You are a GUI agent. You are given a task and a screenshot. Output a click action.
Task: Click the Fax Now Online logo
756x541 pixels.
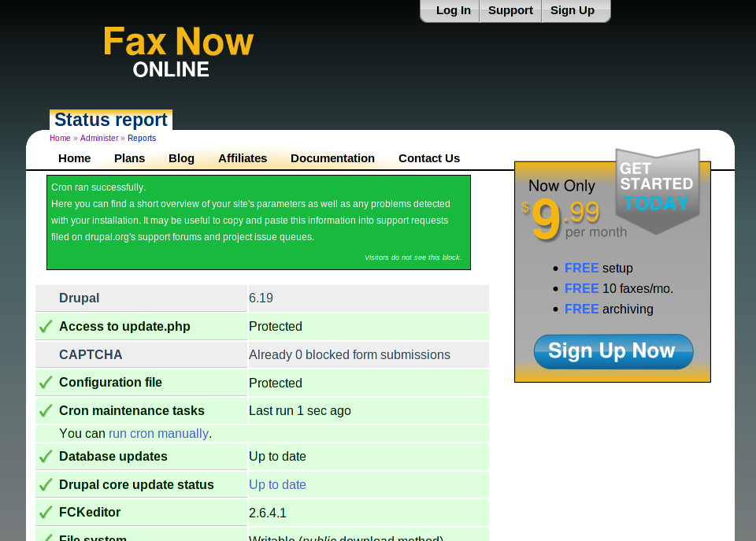click(x=178, y=52)
